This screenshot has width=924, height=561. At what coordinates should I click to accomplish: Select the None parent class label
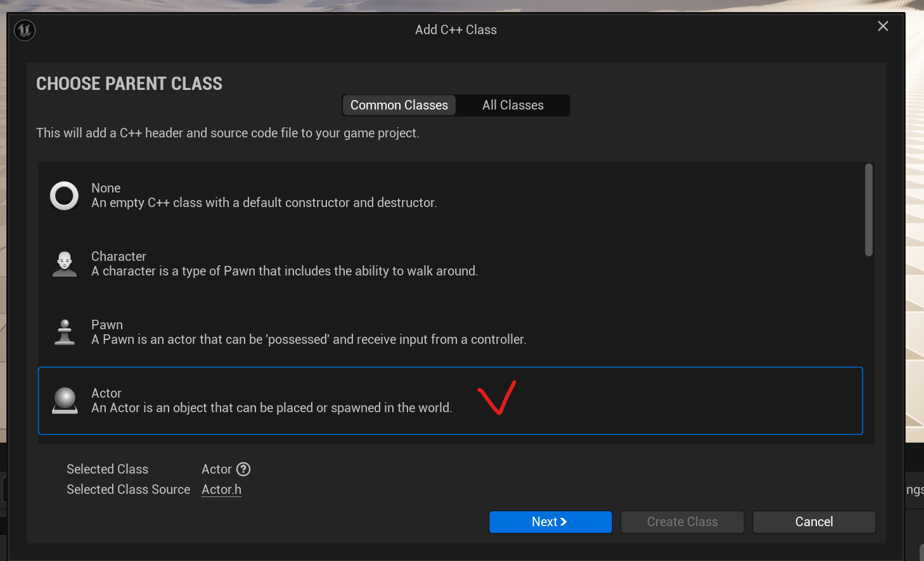[106, 188]
